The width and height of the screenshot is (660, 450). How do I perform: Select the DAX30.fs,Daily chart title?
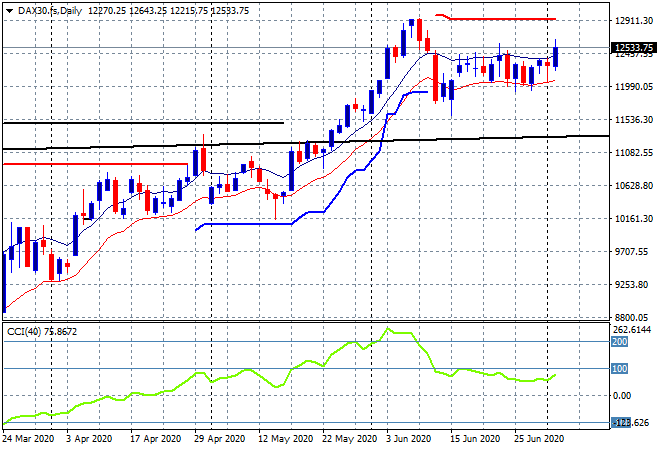coord(50,11)
